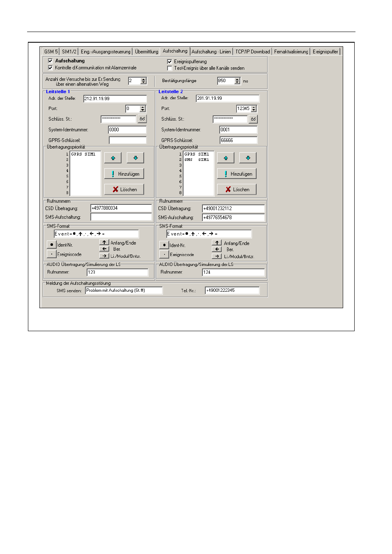Insert Anfang/Ende up-arrow in Leitstelle 2 SMS format
Screen dimensions: 392x554
coord(217,243)
